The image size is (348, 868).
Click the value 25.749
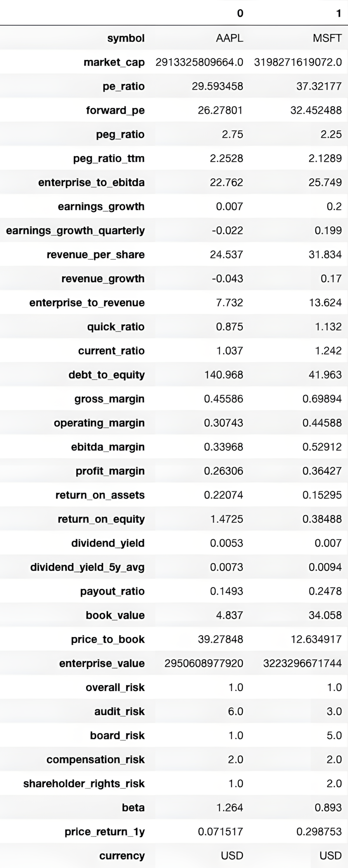[x=325, y=183]
